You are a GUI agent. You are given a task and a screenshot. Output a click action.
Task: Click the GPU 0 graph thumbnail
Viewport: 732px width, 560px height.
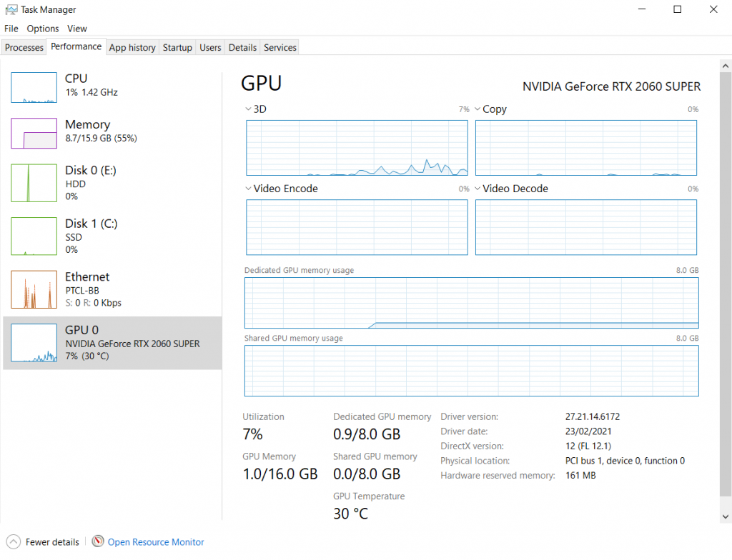coord(34,343)
